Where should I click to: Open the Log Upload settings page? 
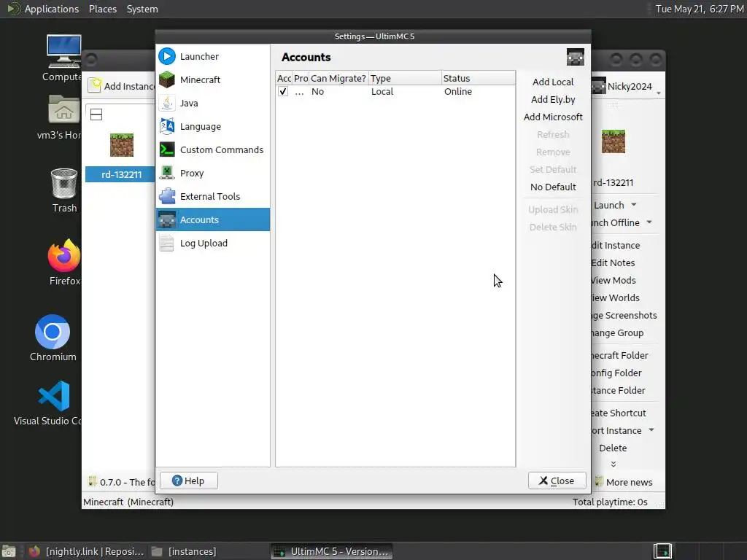point(212,243)
